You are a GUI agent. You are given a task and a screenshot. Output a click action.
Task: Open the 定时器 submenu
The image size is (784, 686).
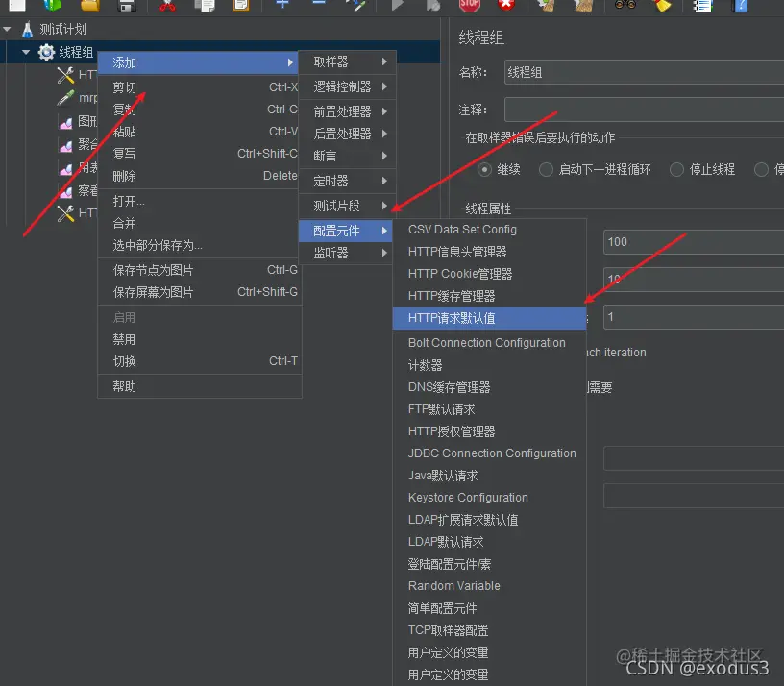(x=331, y=181)
